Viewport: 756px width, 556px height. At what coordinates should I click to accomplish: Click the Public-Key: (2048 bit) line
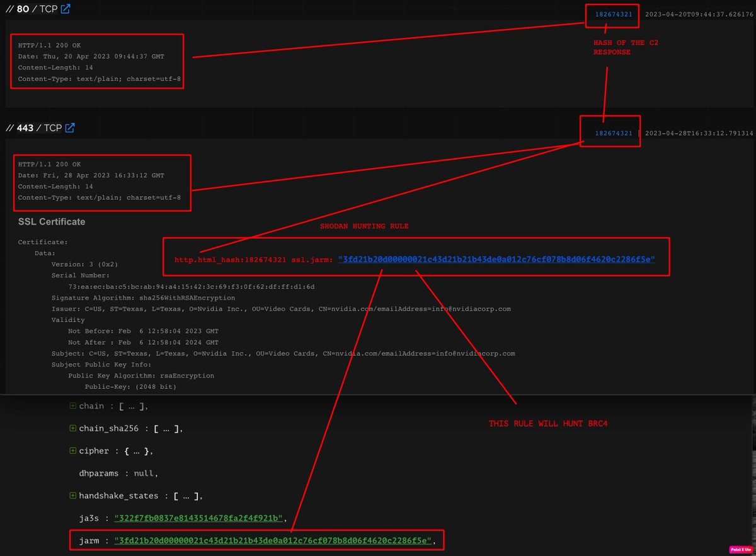coord(131,387)
